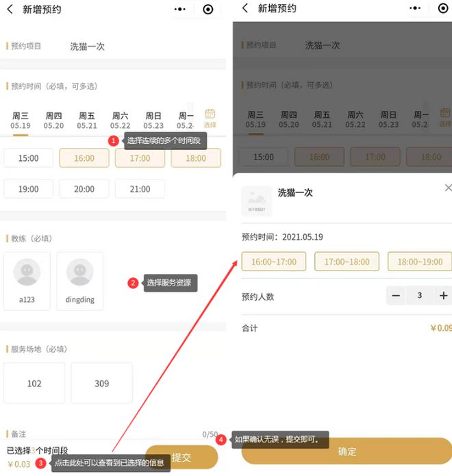This screenshot has width=452, height=476.
Task: Tap the ¥0.03 price on left screen
Action: 18,464
